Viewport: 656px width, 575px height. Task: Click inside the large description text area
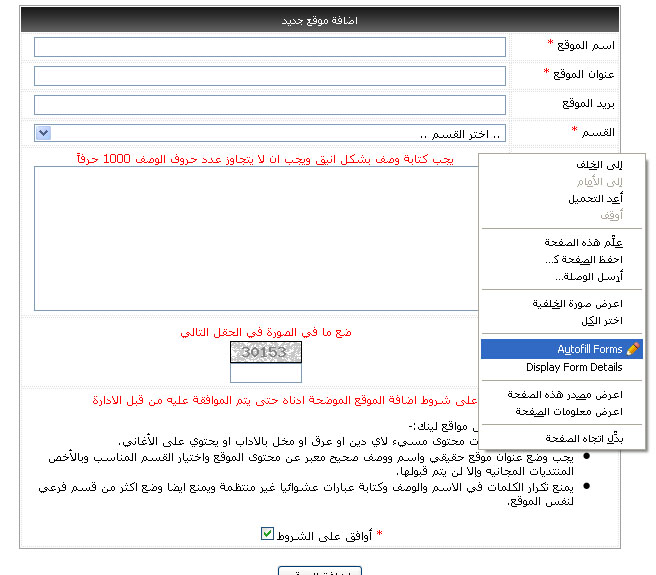point(256,239)
